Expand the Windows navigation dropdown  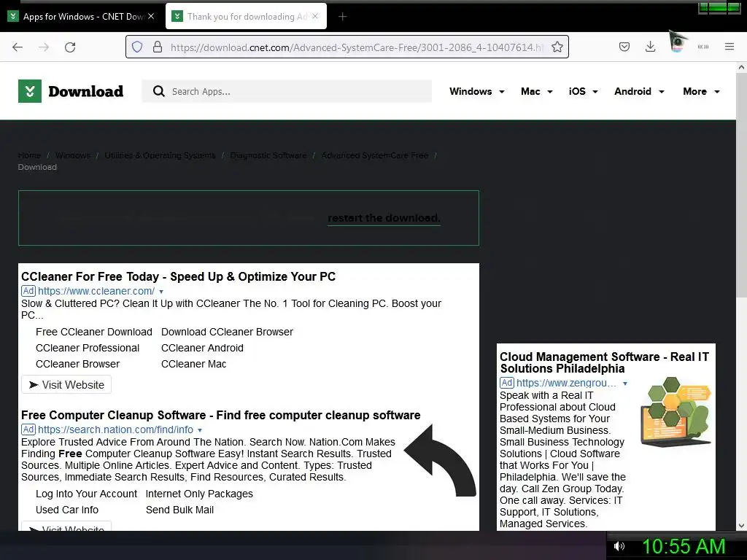click(476, 91)
